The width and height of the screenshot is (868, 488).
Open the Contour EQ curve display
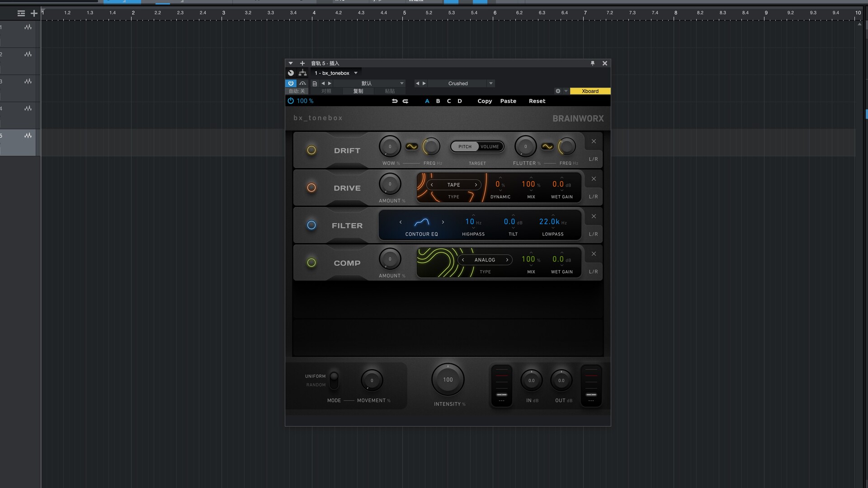tap(421, 222)
